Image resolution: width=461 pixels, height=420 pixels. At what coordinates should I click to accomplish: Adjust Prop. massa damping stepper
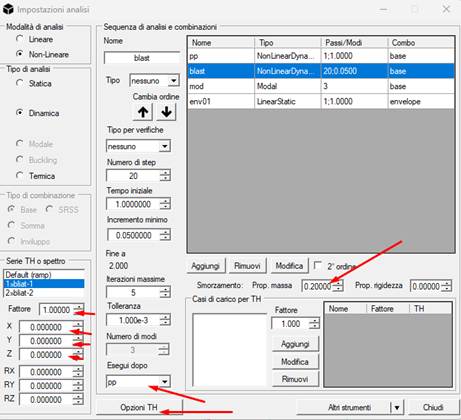coord(338,286)
